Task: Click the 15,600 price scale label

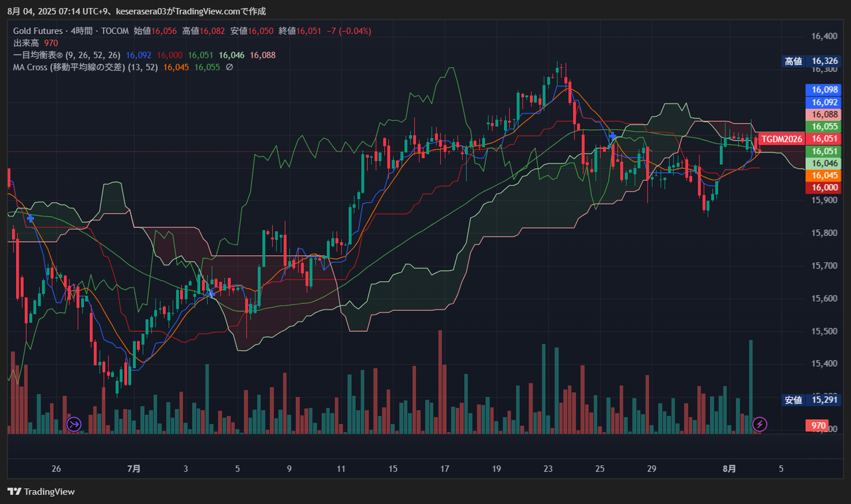Action: pos(824,299)
